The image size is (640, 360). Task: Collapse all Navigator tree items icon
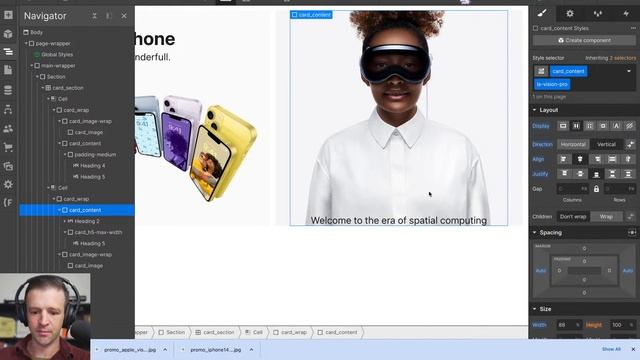[x=94, y=16]
